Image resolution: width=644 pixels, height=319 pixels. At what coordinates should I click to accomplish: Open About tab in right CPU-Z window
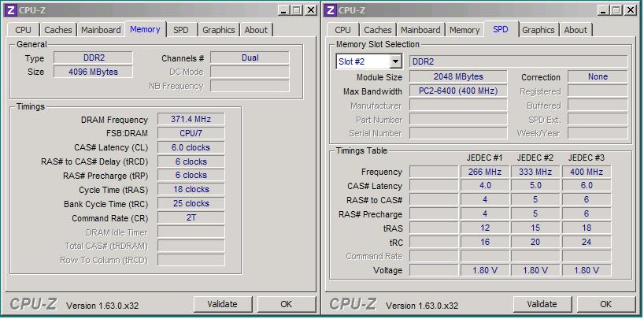(x=576, y=30)
